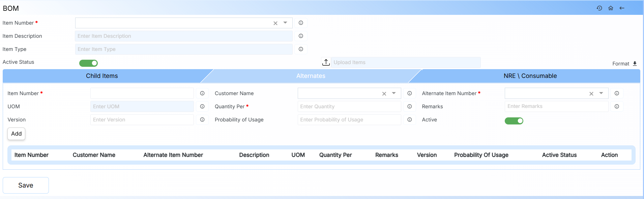Download the Format template icon

click(x=635, y=64)
